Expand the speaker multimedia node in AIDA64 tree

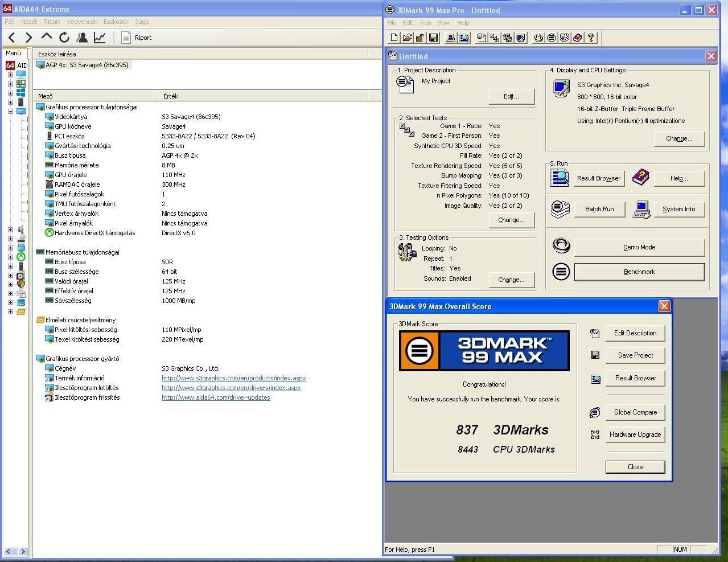[x=10, y=229]
